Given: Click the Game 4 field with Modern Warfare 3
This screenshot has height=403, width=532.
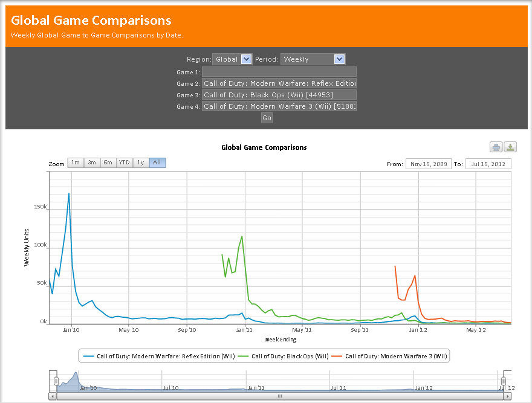Looking at the screenshot, I should pyautogui.click(x=279, y=106).
